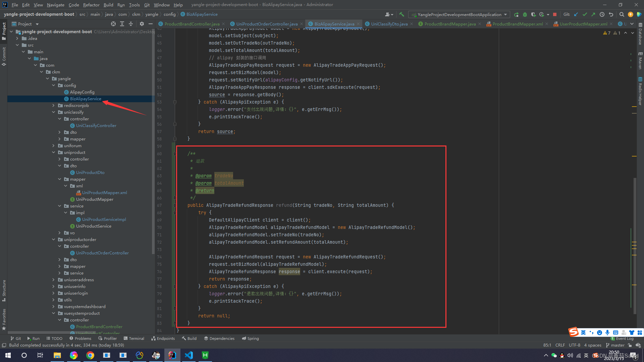Click Git Push green arrow
Screen dimensions: 644x362
(593, 14)
